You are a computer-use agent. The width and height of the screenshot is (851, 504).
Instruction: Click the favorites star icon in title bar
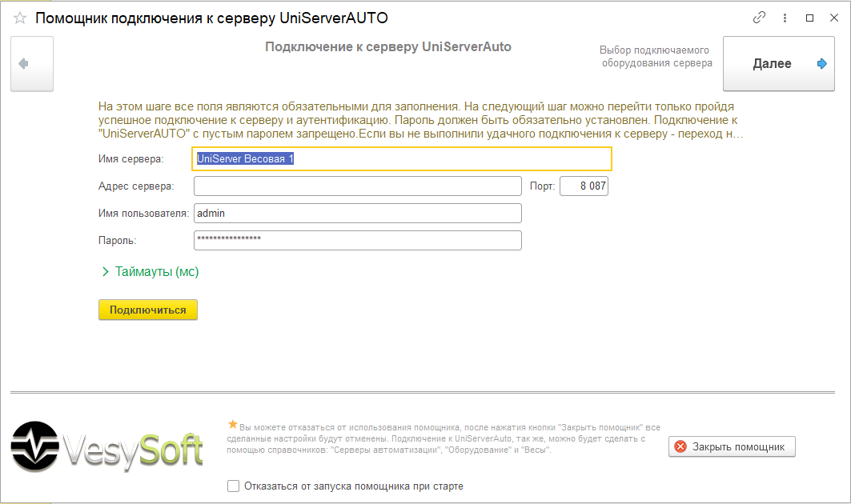(20, 18)
